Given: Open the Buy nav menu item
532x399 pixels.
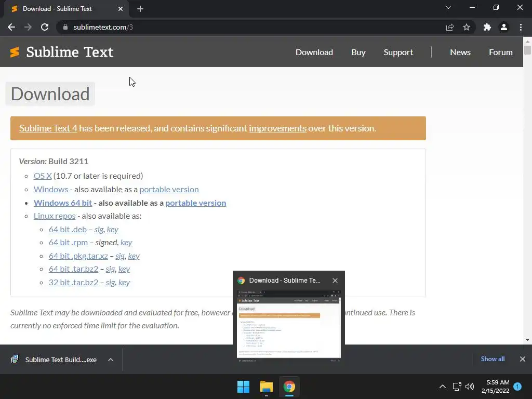Looking at the screenshot, I should (358, 52).
